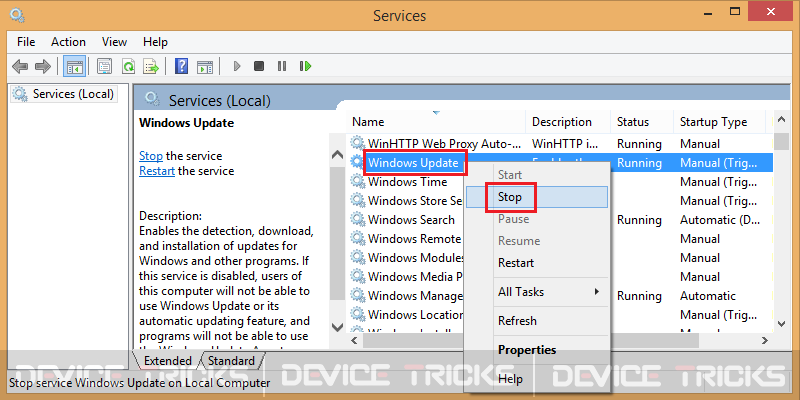Sort by Status column header
Screen dimensions: 800x400
tap(642, 122)
